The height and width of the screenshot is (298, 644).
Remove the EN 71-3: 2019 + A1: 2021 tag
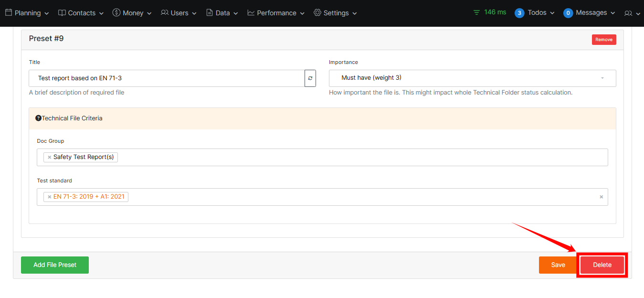coord(49,197)
